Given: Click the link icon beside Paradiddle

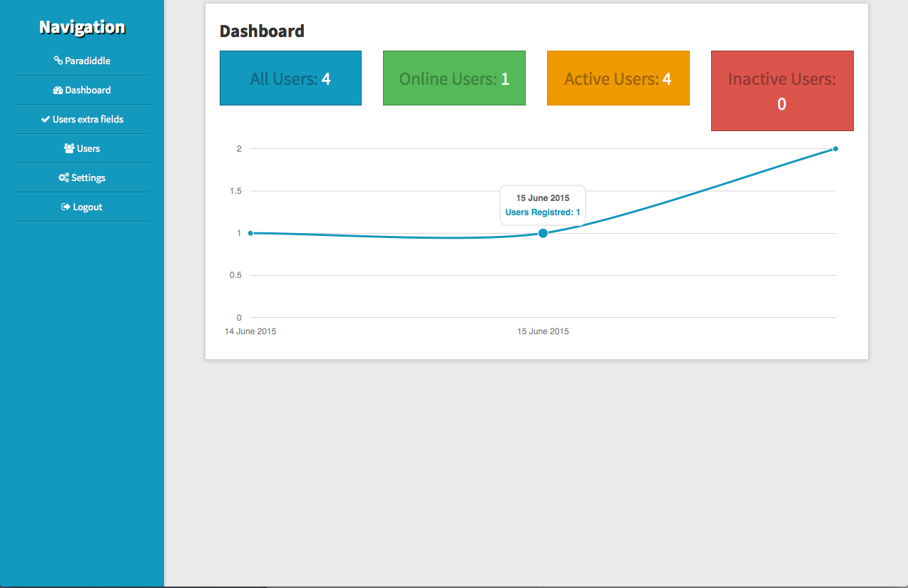Looking at the screenshot, I should (58, 61).
